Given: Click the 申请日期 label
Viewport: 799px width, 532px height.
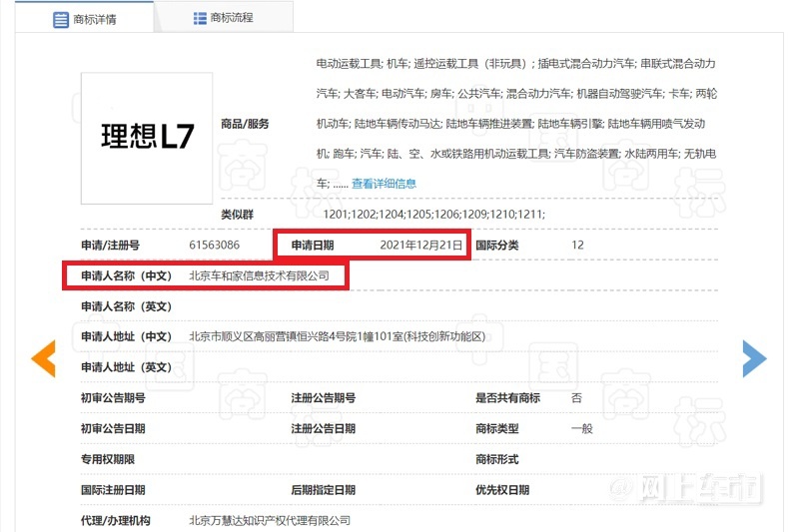Looking at the screenshot, I should pyautogui.click(x=313, y=245).
